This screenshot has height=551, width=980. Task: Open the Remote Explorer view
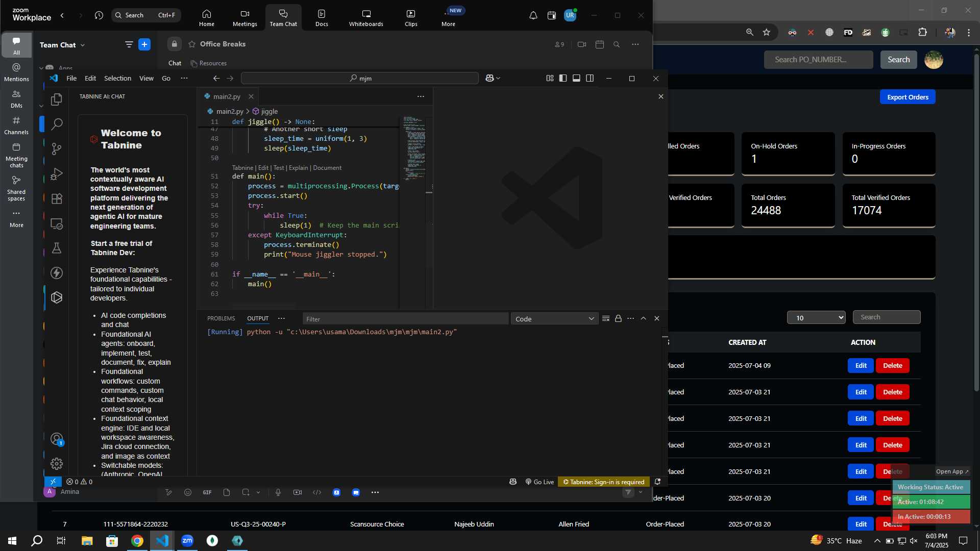57,223
